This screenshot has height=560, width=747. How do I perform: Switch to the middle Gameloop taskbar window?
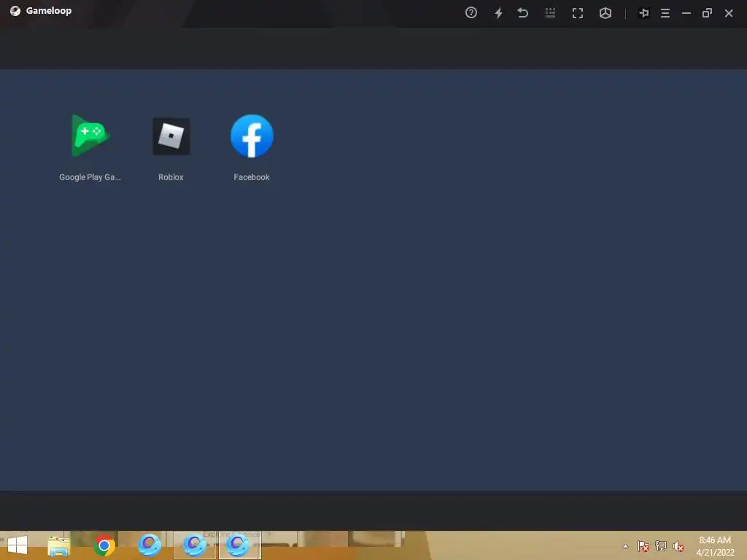tap(194, 545)
